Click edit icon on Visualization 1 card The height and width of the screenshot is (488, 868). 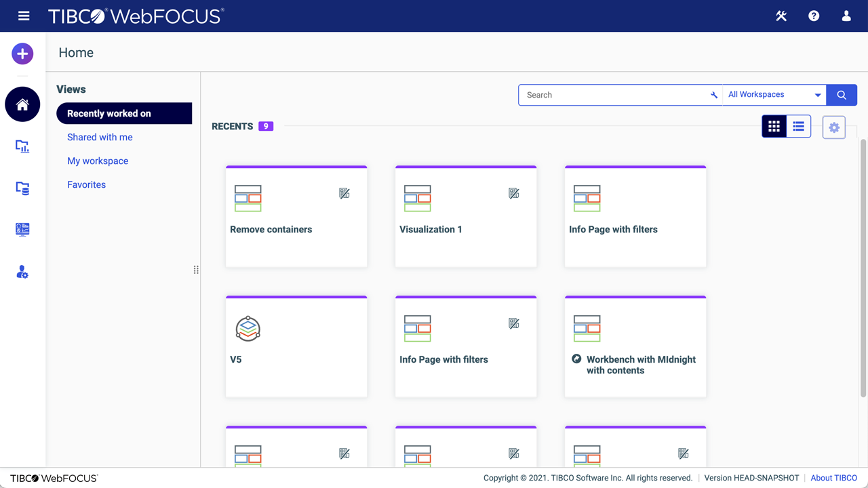point(514,194)
